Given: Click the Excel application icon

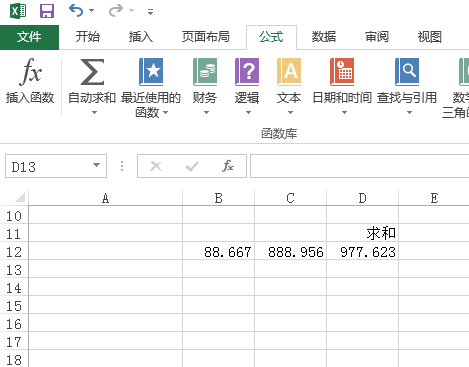Looking at the screenshot, I should 18,11.
